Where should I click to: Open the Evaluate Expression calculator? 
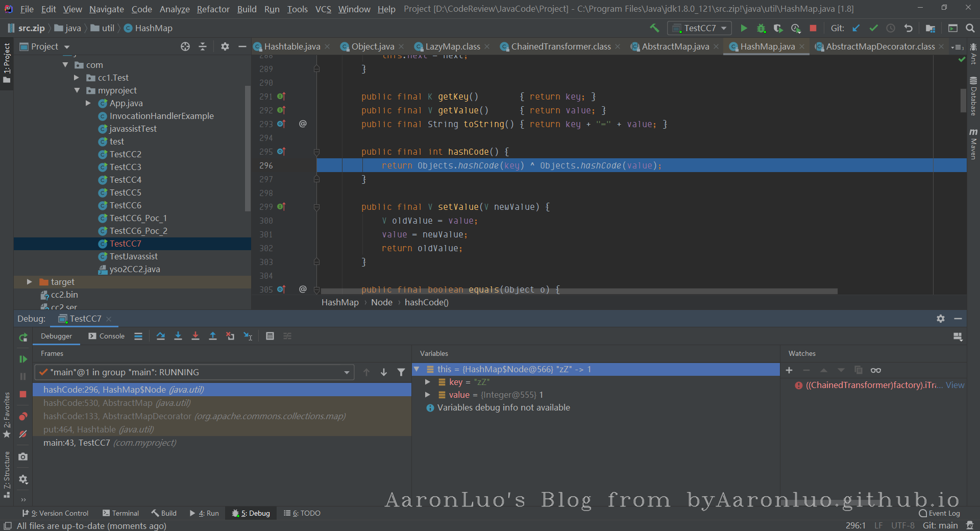(270, 336)
